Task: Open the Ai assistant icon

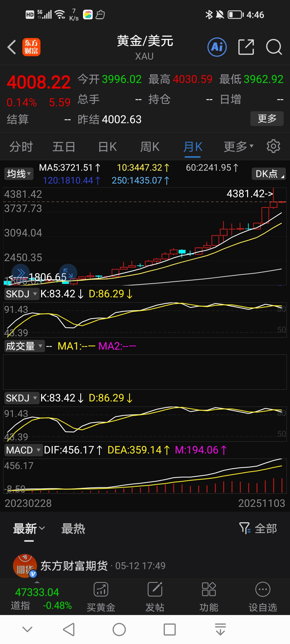Action: point(217,47)
